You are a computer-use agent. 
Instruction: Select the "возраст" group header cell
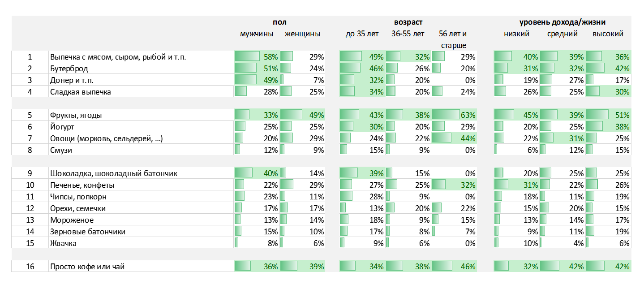click(x=408, y=22)
